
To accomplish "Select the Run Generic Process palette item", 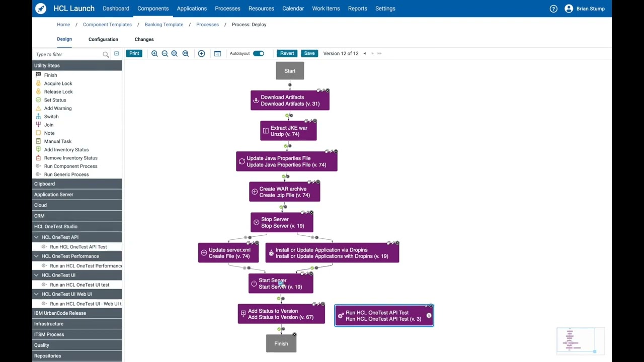I will (66, 174).
